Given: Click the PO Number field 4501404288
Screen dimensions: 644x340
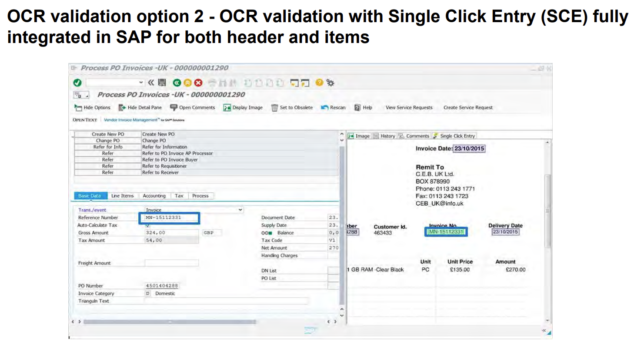Looking at the screenshot, I should tap(162, 286).
